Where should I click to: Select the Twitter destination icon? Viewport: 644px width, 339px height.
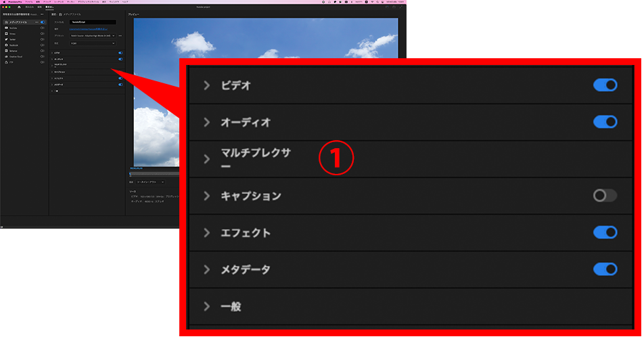[x=6, y=39]
